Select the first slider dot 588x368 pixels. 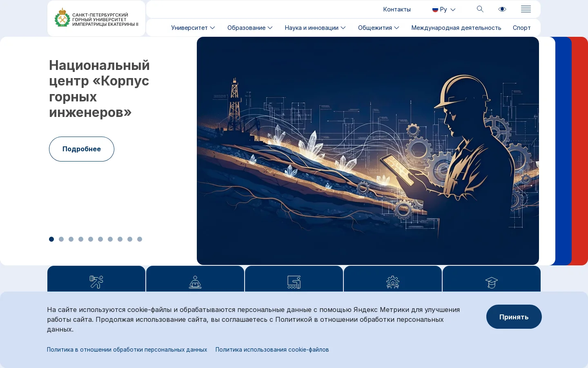(x=51, y=239)
